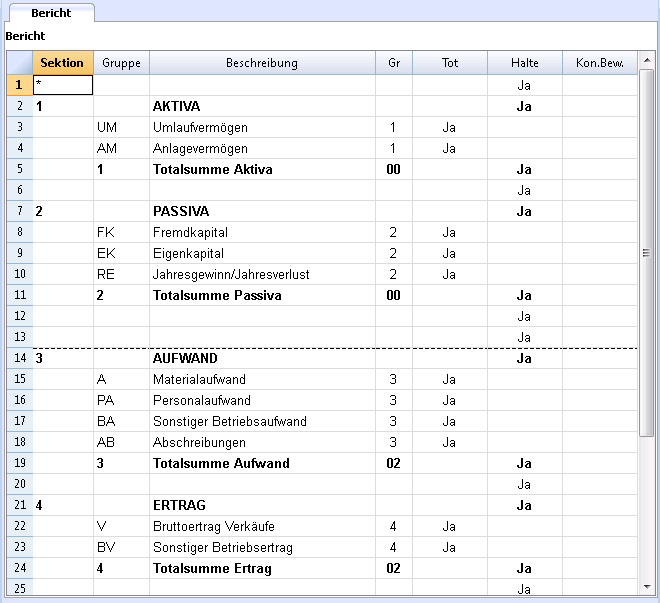Click the Fremdkapital cell
The width and height of the screenshot is (660, 603).
tap(262, 232)
